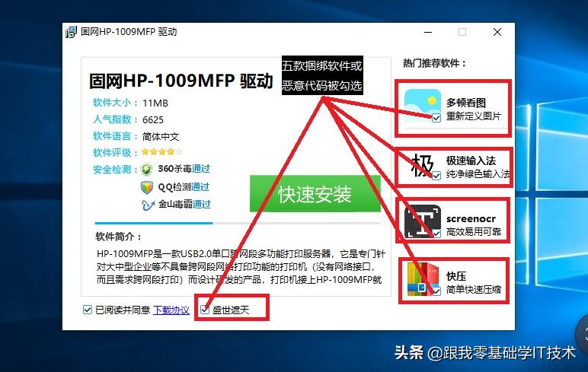The width and height of the screenshot is (588, 372).
Task: Click the QQ检测 shield icon
Action: 147,187
